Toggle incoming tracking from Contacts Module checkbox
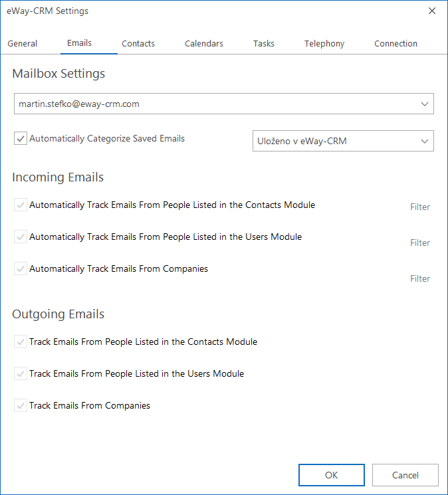448x495 pixels. (21, 205)
